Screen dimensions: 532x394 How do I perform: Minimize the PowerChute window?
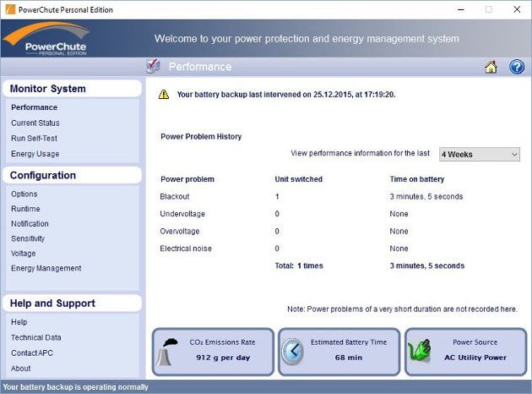(x=461, y=9)
